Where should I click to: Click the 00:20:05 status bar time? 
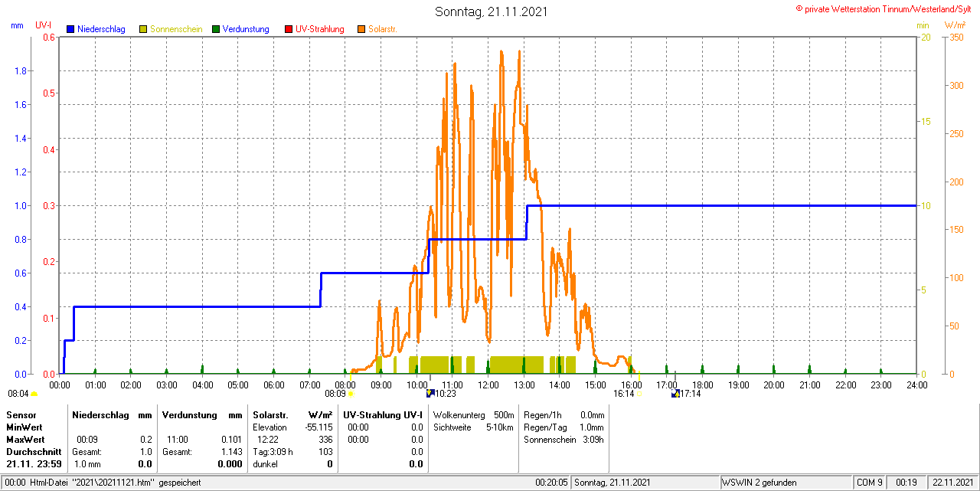coord(551,483)
